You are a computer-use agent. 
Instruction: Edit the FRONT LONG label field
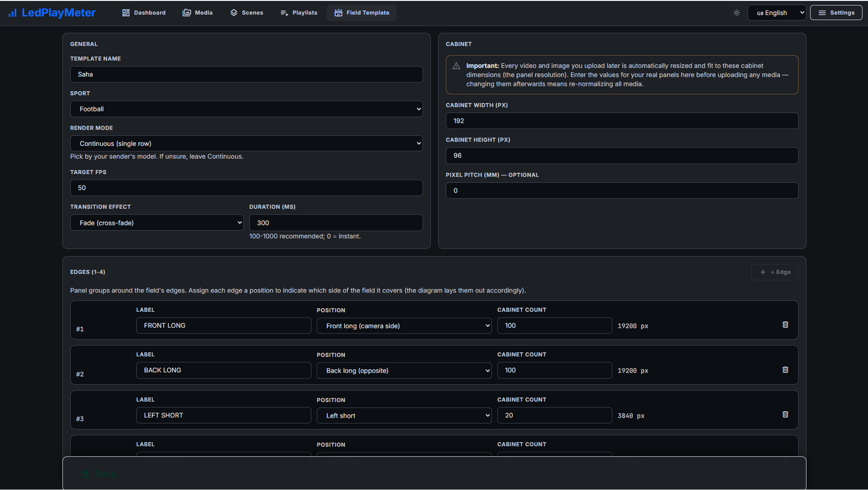(224, 325)
